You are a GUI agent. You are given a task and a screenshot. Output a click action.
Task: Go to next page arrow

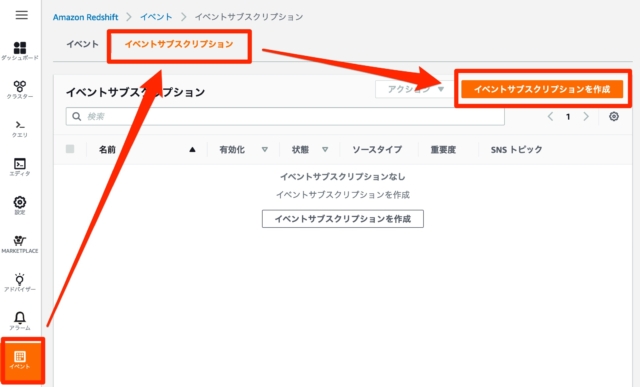(586, 116)
